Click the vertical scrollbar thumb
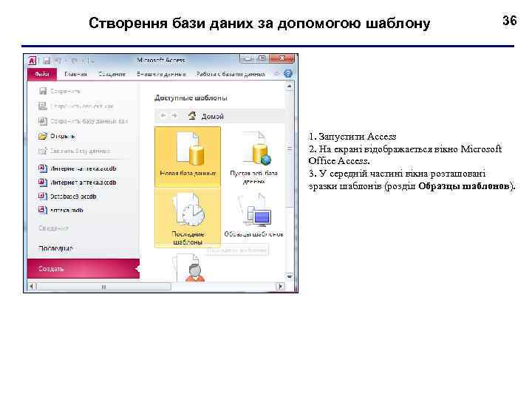532x399 pixels. [x=290, y=149]
